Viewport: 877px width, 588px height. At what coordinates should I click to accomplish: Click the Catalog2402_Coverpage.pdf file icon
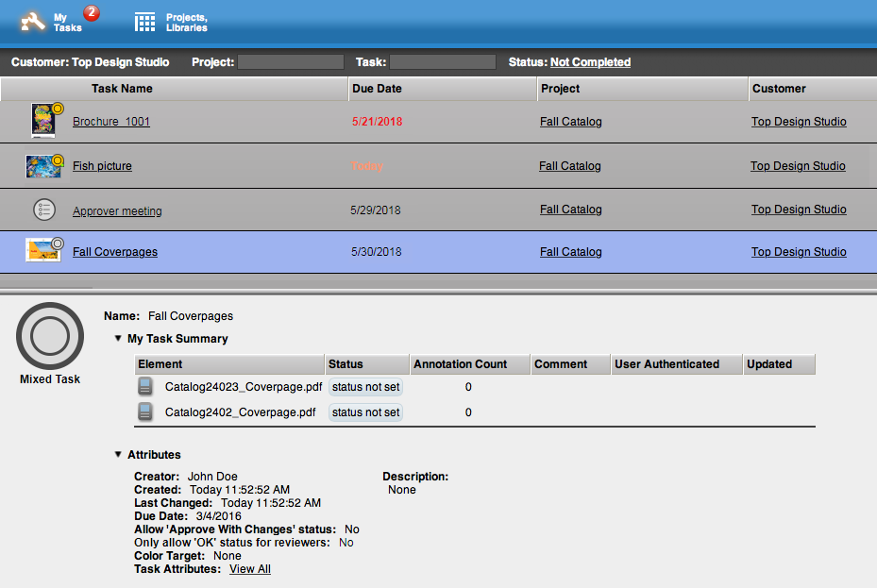pos(145,412)
